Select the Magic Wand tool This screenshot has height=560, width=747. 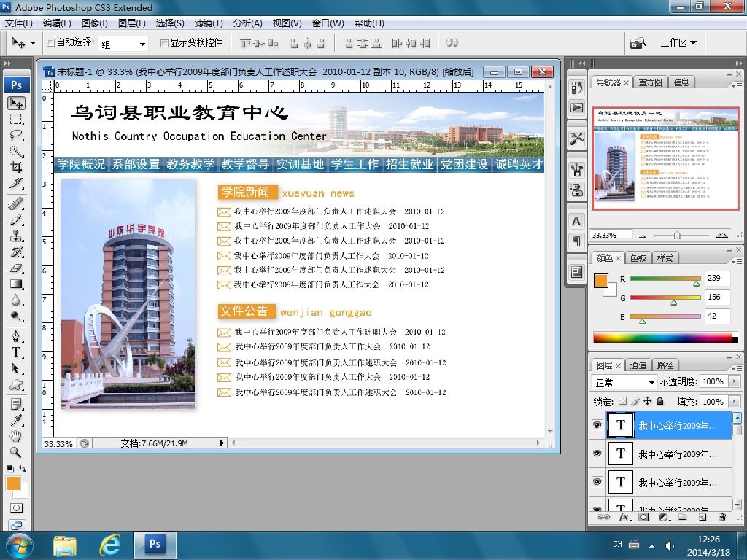tap(16, 152)
